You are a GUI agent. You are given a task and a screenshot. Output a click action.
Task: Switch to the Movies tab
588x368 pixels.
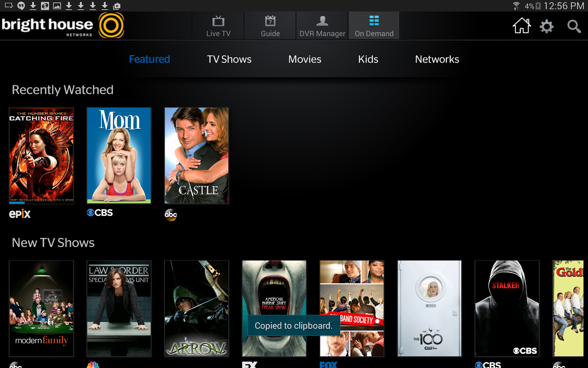pos(305,59)
